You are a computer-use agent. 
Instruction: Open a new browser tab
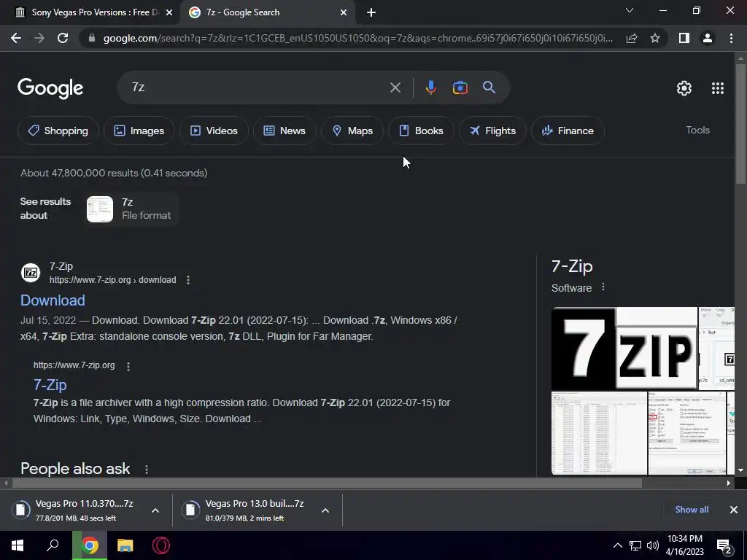371,12
